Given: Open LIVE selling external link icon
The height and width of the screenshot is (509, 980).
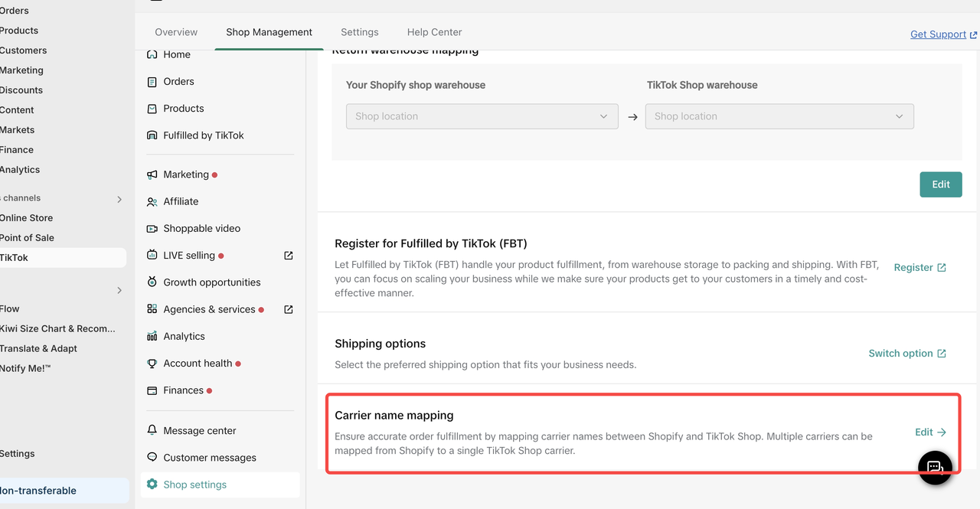Looking at the screenshot, I should 289,256.
